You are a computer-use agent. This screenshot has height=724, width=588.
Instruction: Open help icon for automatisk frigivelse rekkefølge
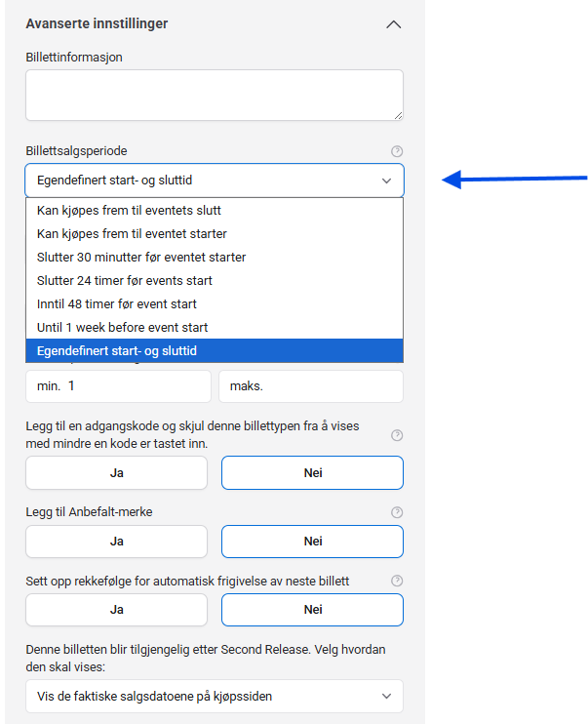tap(396, 581)
